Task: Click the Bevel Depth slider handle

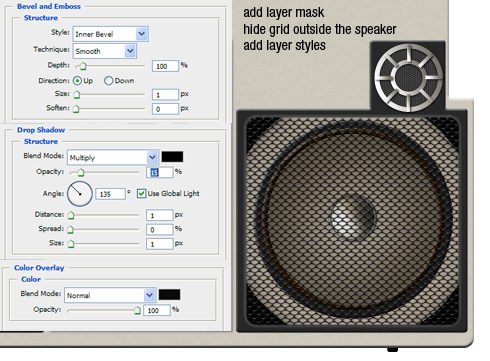Action: (x=83, y=66)
